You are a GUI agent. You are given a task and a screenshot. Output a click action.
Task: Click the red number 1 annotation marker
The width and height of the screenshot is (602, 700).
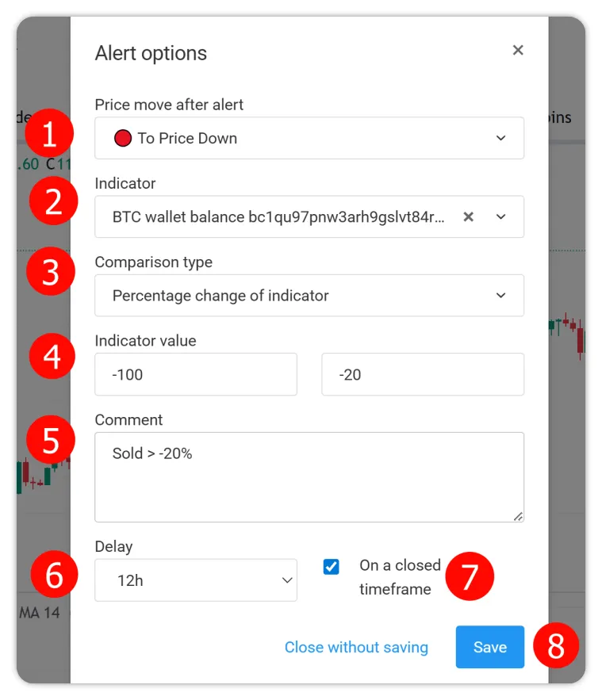point(49,136)
